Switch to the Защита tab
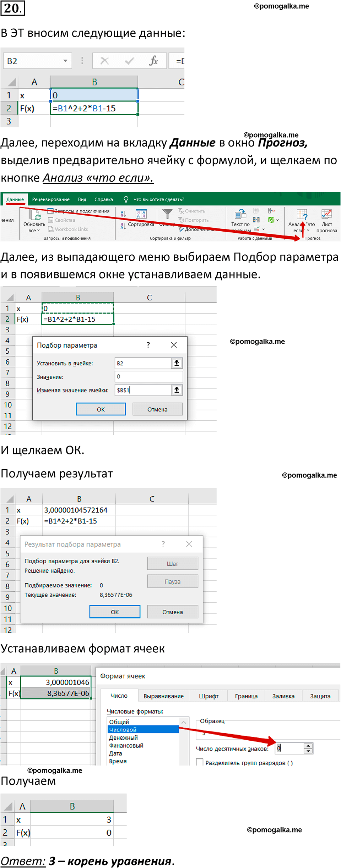Viewport: 341px width, 868px height. (x=320, y=696)
